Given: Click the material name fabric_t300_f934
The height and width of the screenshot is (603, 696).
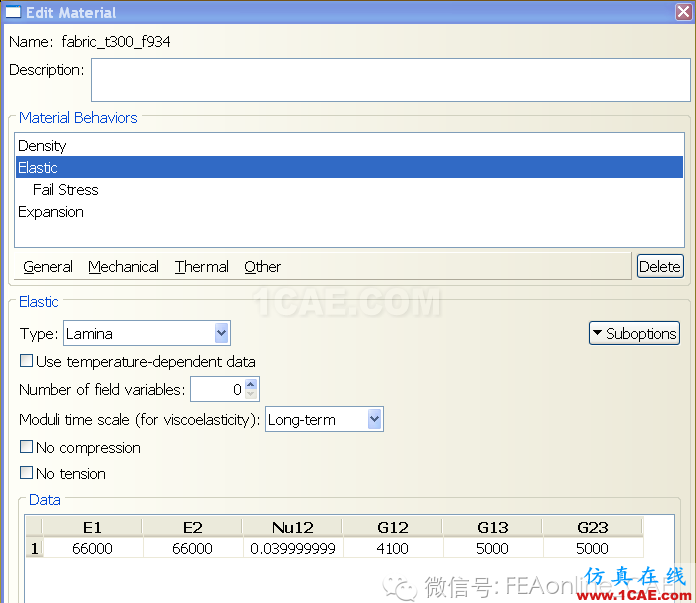Looking at the screenshot, I should pos(116,42).
